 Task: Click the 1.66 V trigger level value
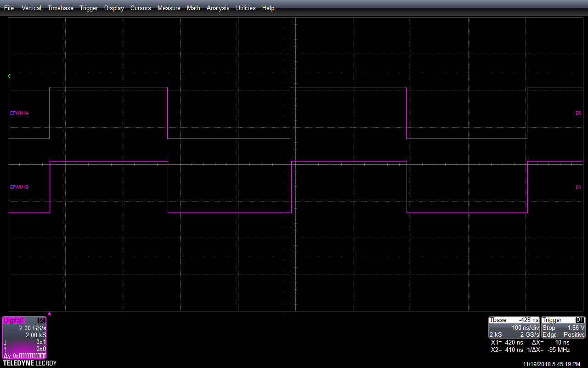point(576,328)
